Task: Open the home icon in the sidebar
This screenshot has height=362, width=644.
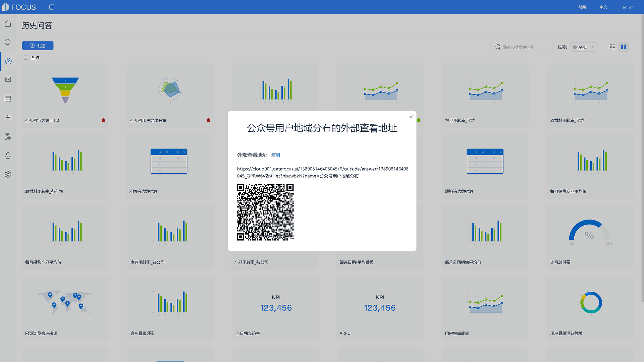Action: tap(8, 24)
